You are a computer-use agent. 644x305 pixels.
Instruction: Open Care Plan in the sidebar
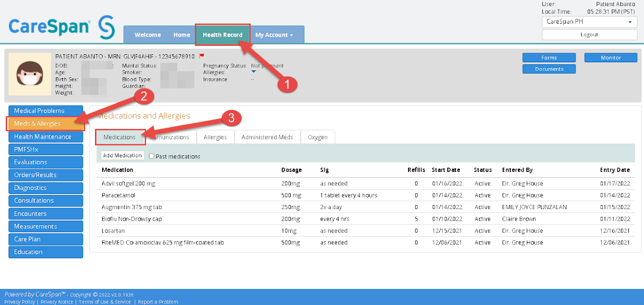coord(45,239)
